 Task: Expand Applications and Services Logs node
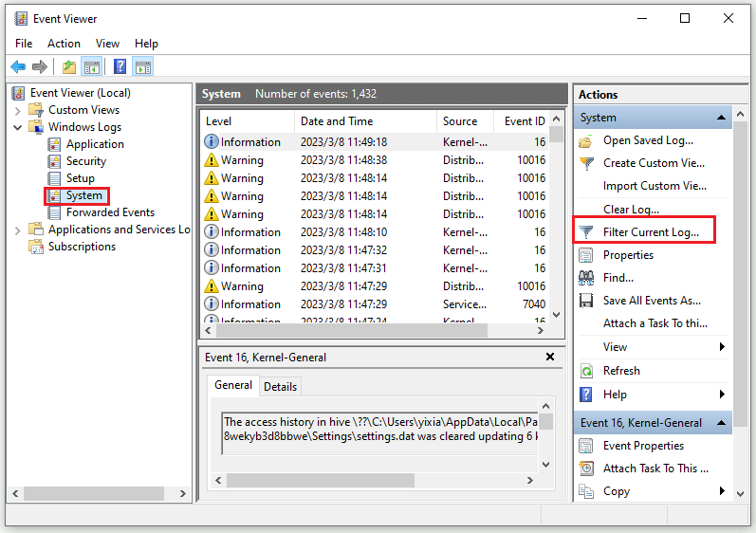[18, 230]
